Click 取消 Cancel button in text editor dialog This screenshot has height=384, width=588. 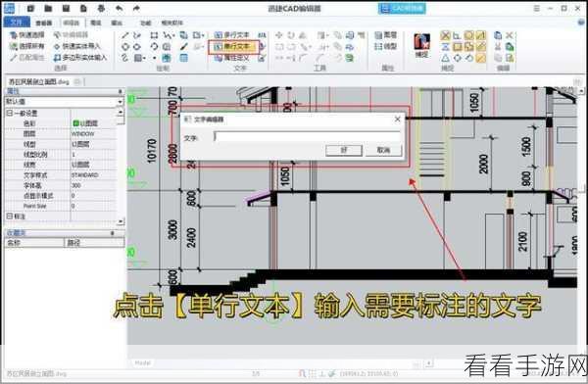(x=383, y=150)
